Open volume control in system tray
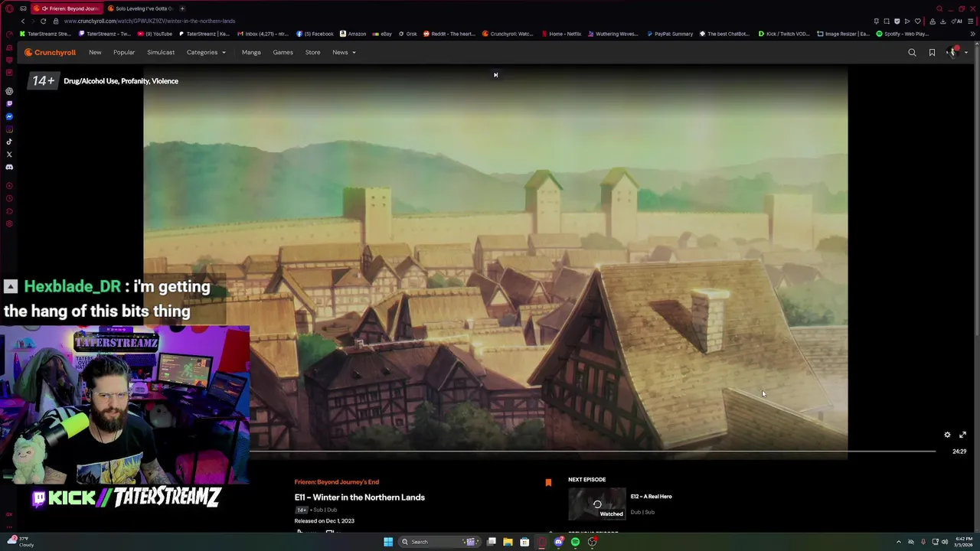The width and height of the screenshot is (980, 551). coord(946,542)
